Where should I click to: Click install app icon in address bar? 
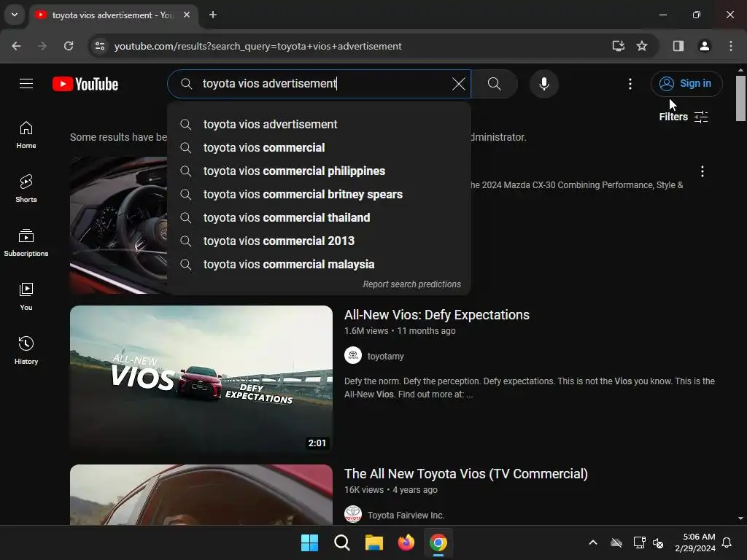pos(619,46)
